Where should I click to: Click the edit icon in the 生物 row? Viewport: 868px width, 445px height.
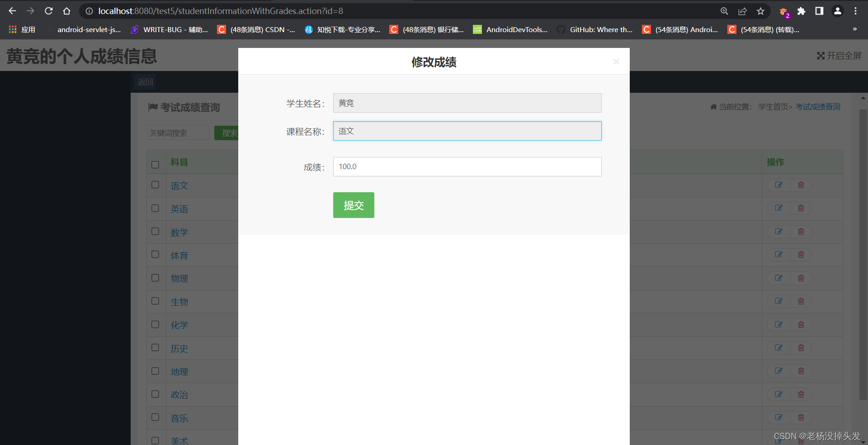point(778,301)
